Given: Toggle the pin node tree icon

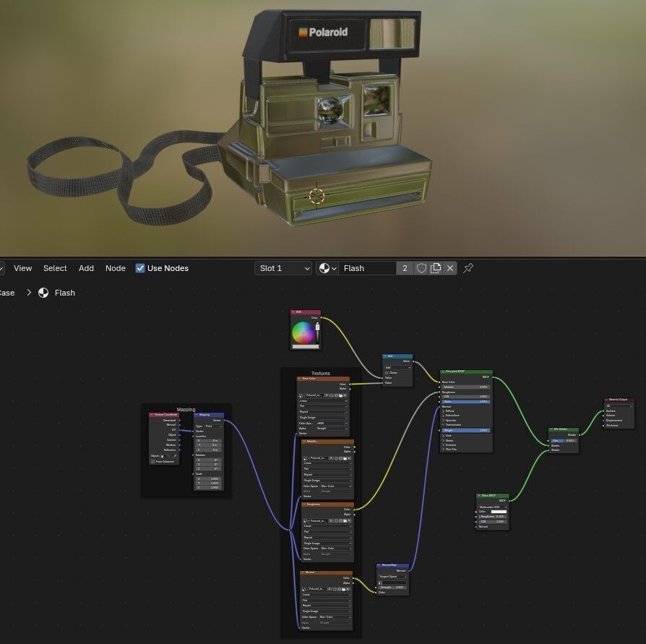Looking at the screenshot, I should click(x=468, y=268).
